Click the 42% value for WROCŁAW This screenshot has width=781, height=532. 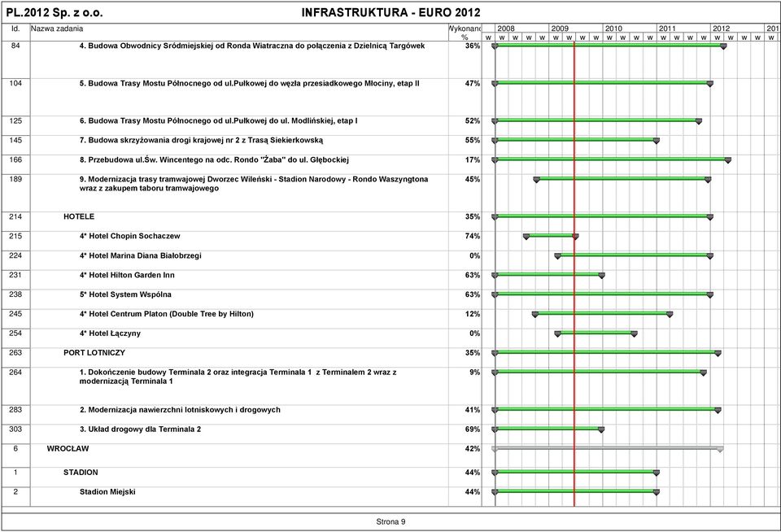tap(473, 448)
